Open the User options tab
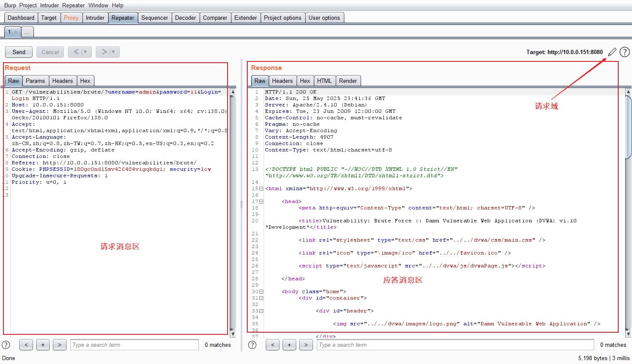The image size is (632, 364). [324, 18]
